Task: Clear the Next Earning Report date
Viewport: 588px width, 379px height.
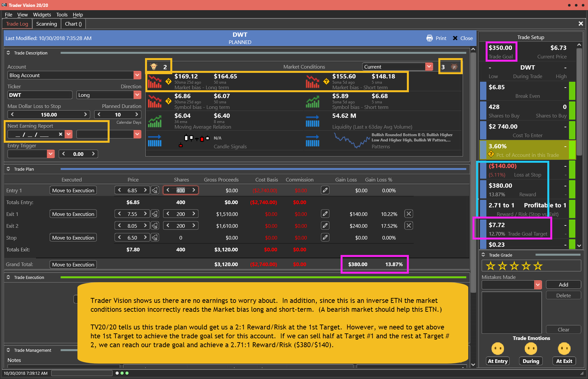Action: pyautogui.click(x=60, y=134)
